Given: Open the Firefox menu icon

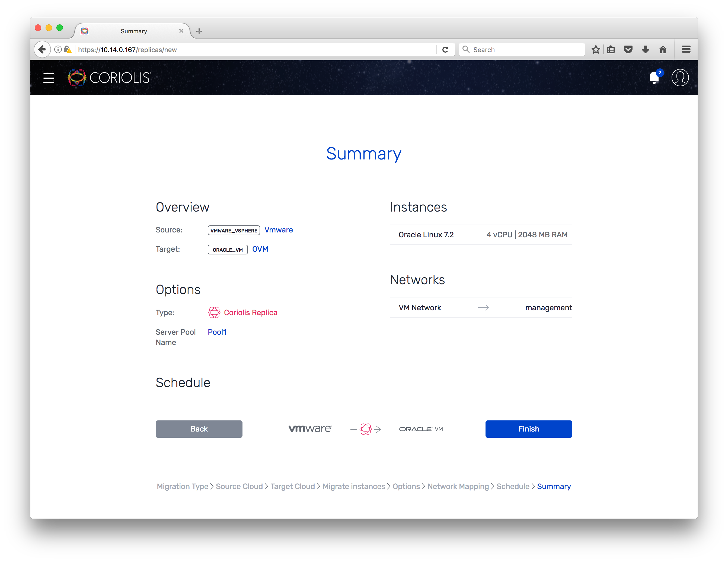Looking at the screenshot, I should (686, 50).
